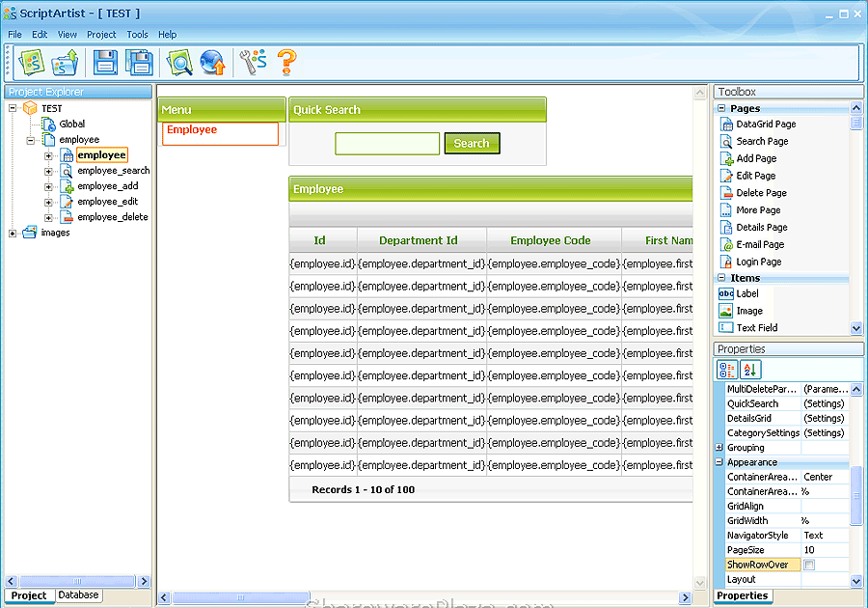Click the Project Explorer horizontal scrollbar thumb

click(x=77, y=581)
